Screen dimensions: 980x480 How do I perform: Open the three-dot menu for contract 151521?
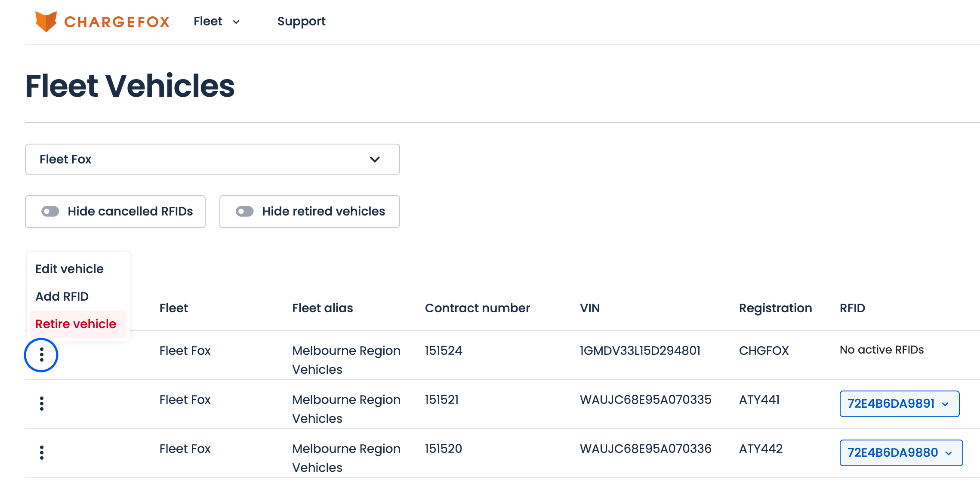click(41, 403)
